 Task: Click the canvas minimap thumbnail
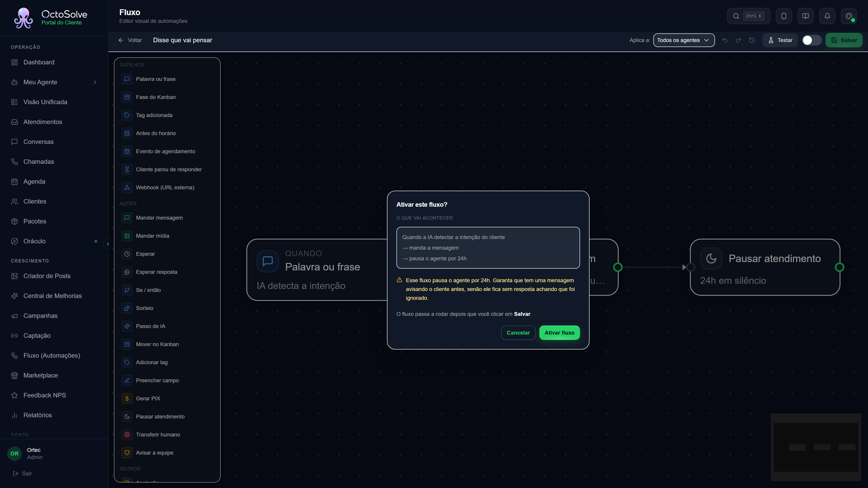[x=816, y=447]
